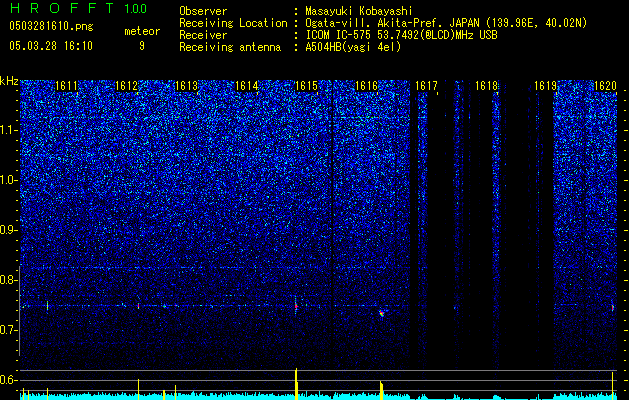Click the 1612 time marker

point(126,86)
